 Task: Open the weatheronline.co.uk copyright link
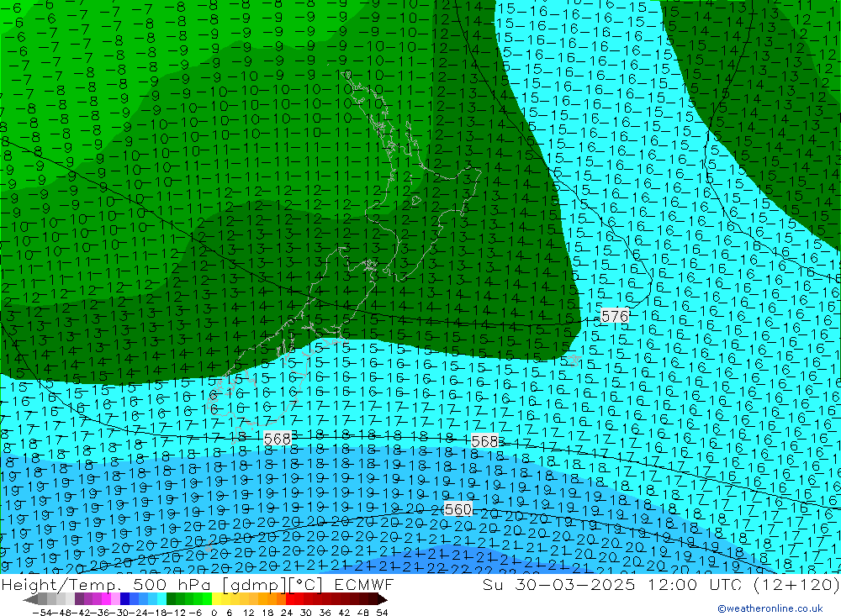pos(770,609)
